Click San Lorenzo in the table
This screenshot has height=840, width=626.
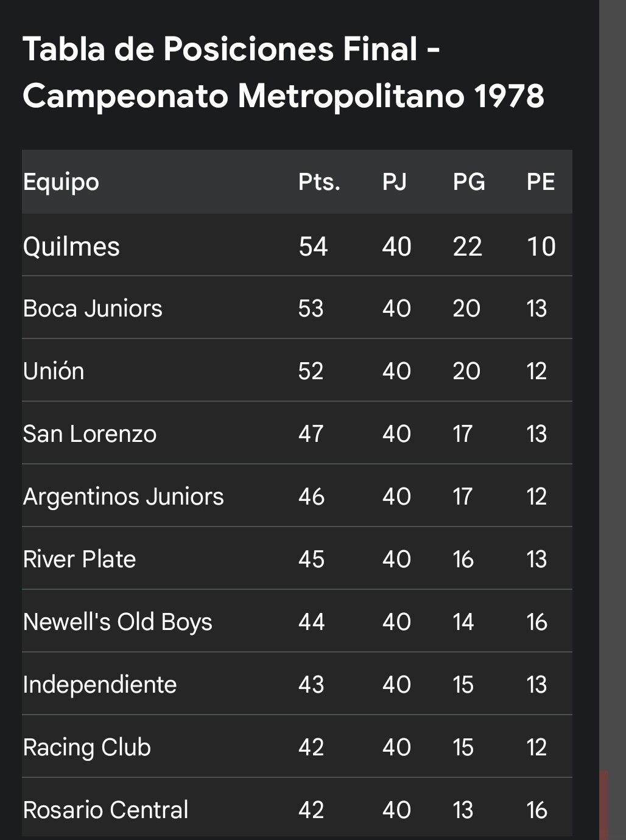90,433
